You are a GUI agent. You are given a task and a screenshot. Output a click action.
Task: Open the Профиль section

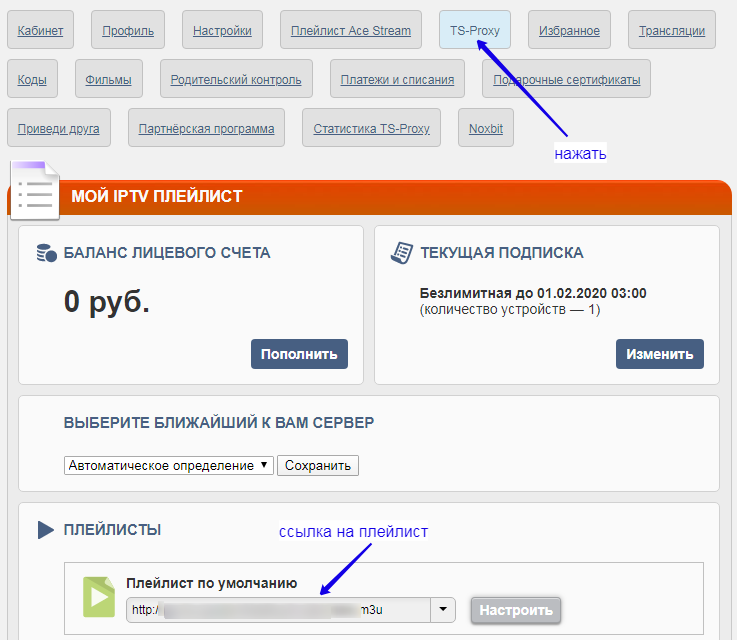(128, 30)
